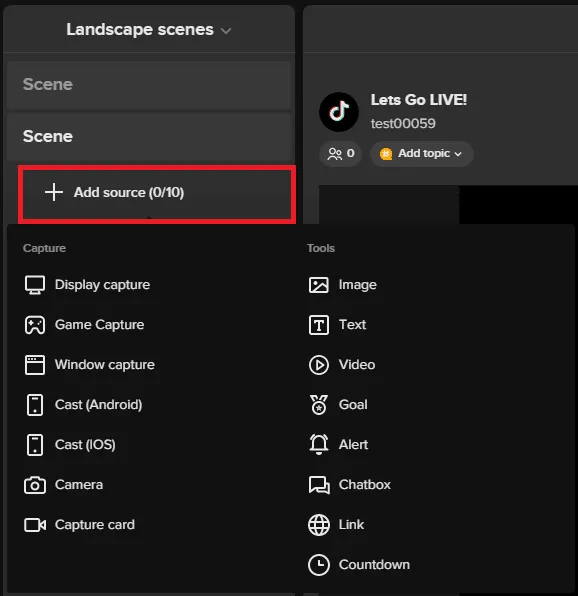Add the Goal tool label

(x=353, y=405)
